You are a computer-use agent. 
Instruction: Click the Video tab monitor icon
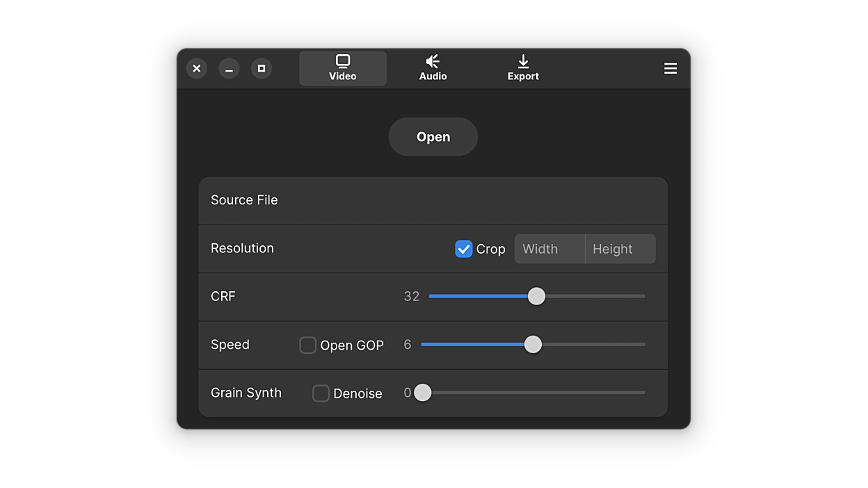(x=343, y=61)
